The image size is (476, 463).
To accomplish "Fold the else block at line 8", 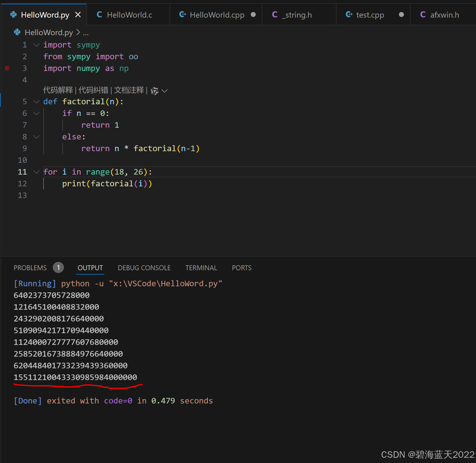I will [x=36, y=137].
